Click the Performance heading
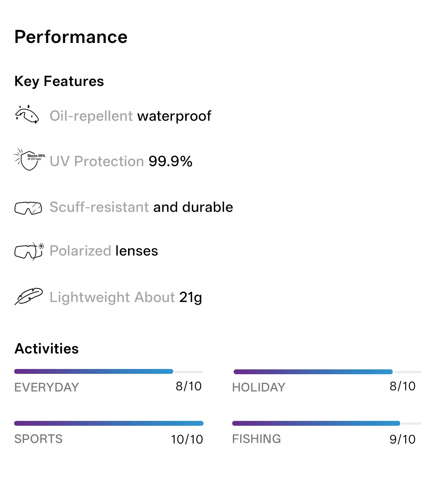 point(71,37)
